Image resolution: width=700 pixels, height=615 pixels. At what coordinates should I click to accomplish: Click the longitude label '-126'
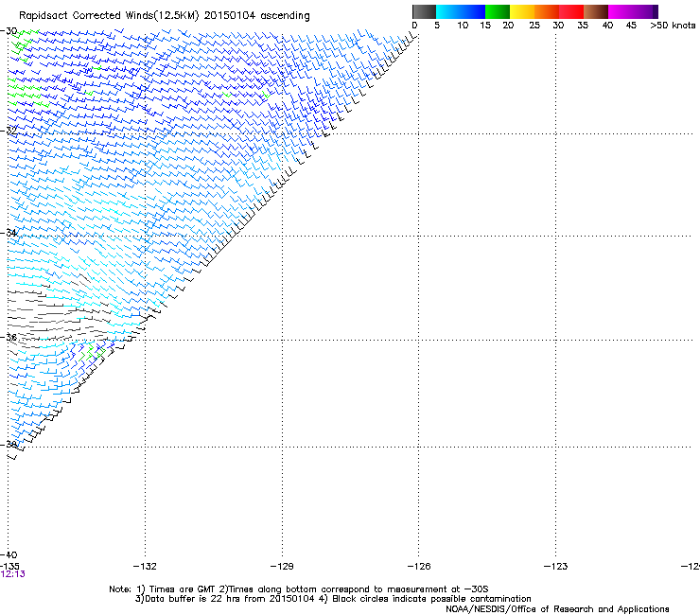click(x=419, y=567)
